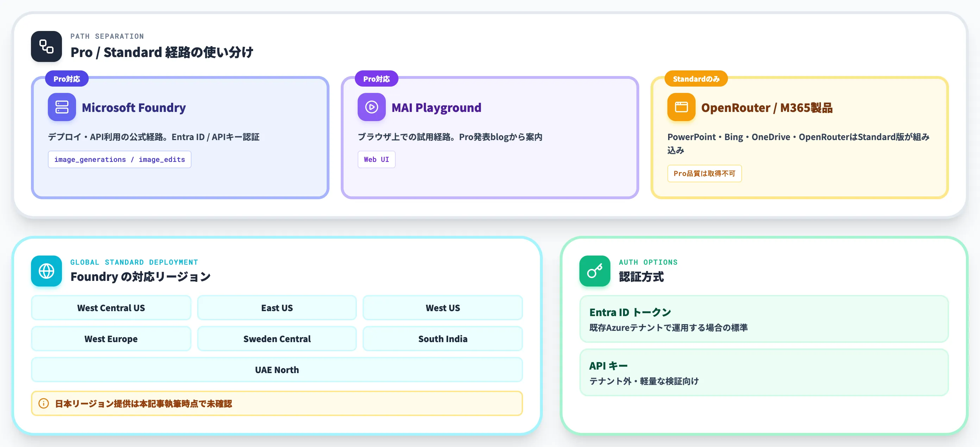Screen dimensions: 980x447
Task: Select the Sweden Central region
Action: pos(277,339)
